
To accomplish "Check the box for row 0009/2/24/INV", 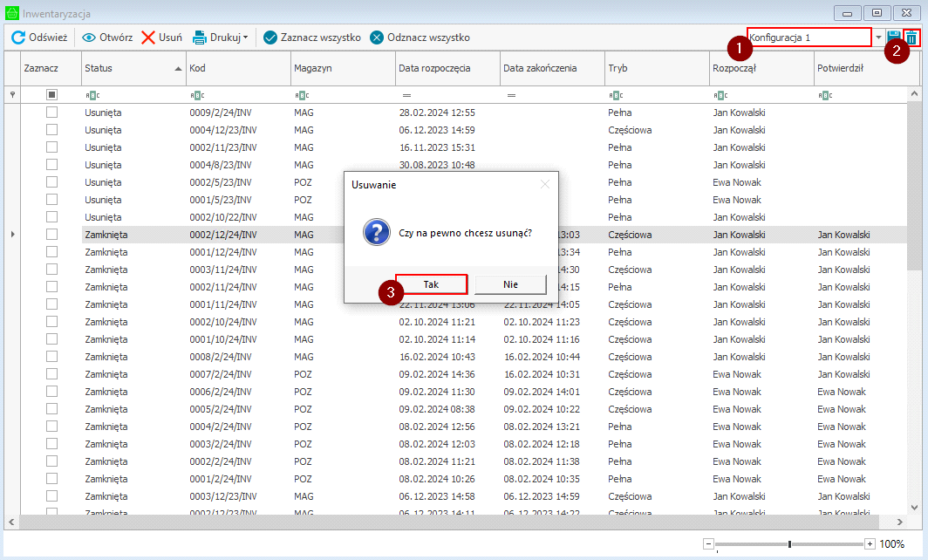I will point(52,112).
